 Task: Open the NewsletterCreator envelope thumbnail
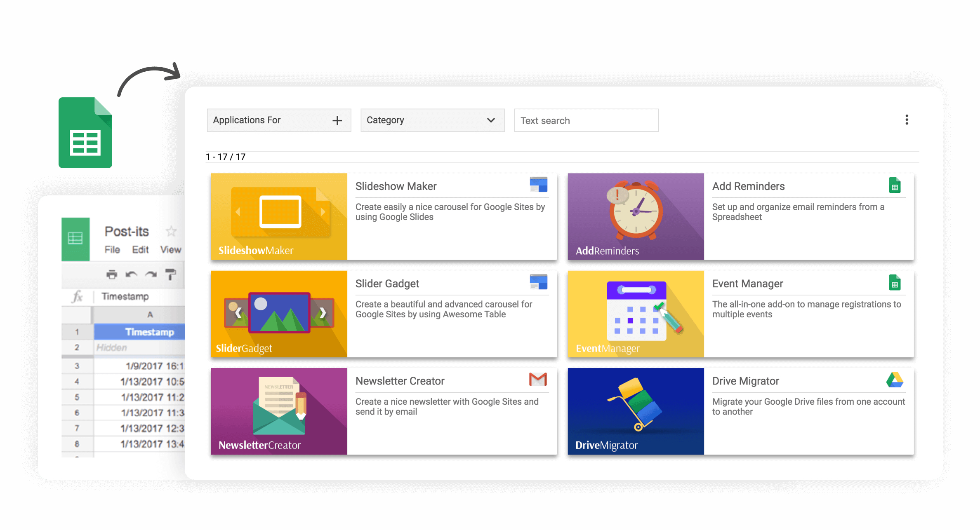tap(279, 411)
